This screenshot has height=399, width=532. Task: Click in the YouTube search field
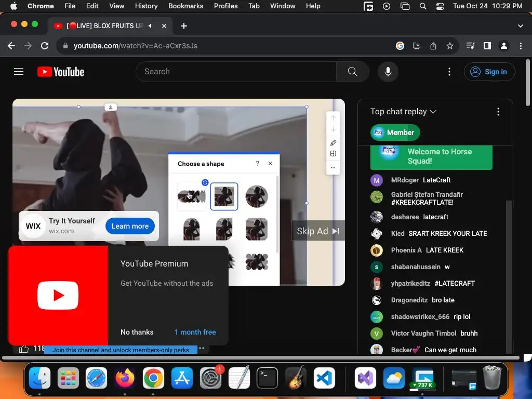tap(236, 72)
